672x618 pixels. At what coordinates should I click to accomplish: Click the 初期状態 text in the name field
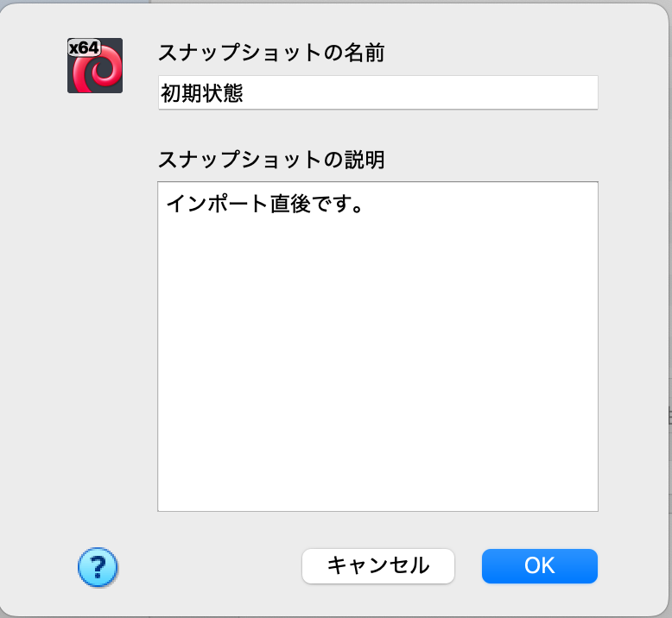pos(202,93)
